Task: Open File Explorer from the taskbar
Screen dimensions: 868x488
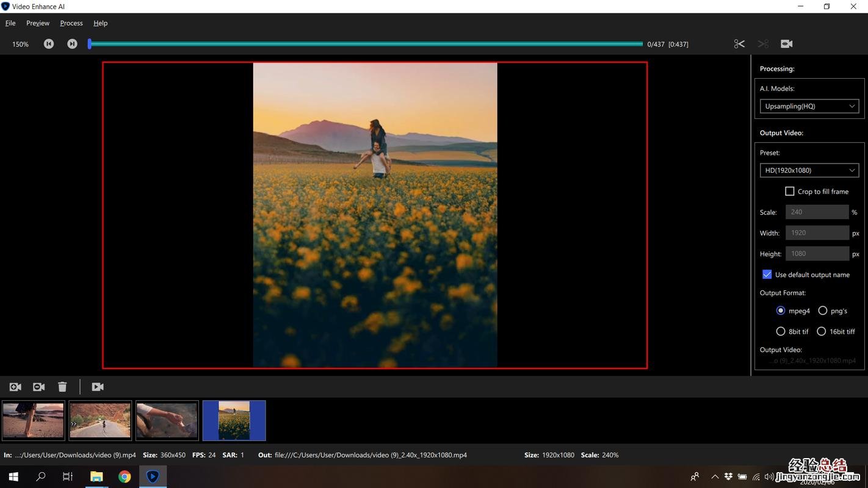Action: [96, 476]
